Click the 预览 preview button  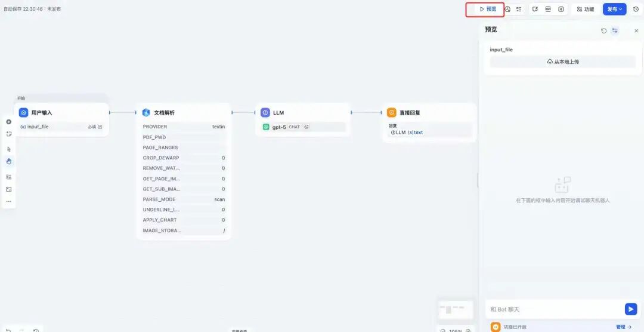pos(488,9)
